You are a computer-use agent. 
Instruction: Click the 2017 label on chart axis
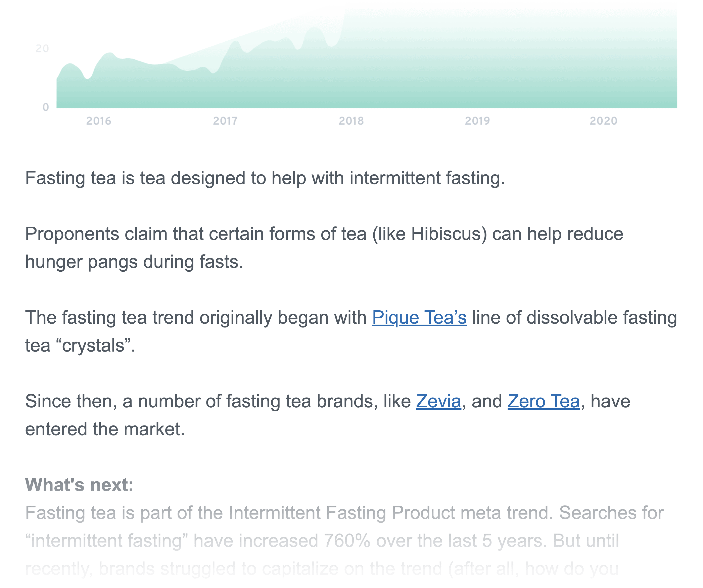coord(225,121)
